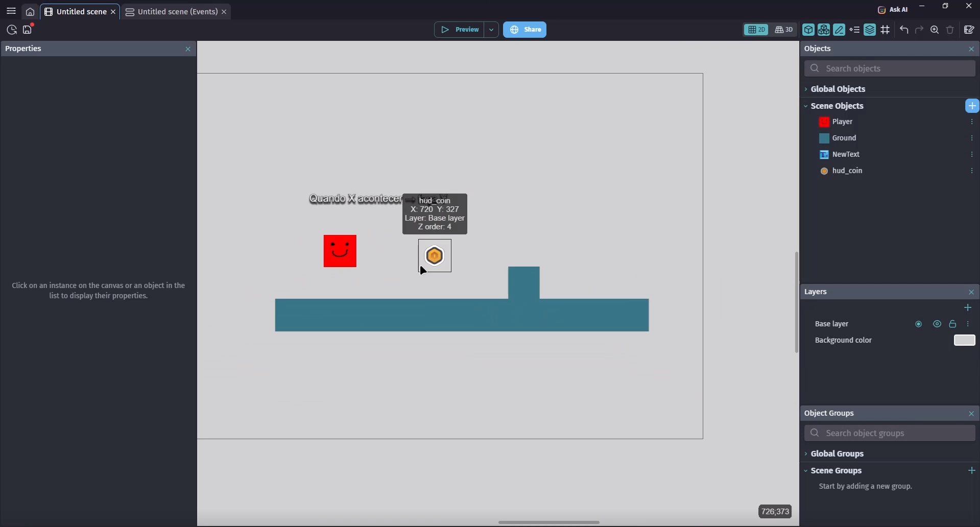Viewport: 980px width, 527px height.
Task: Open the Background color swatch
Action: coord(965,341)
